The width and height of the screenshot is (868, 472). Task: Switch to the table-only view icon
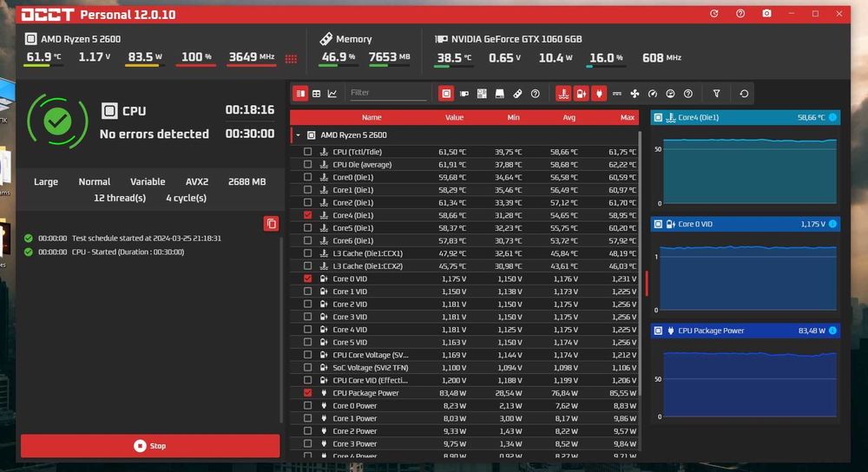point(317,94)
